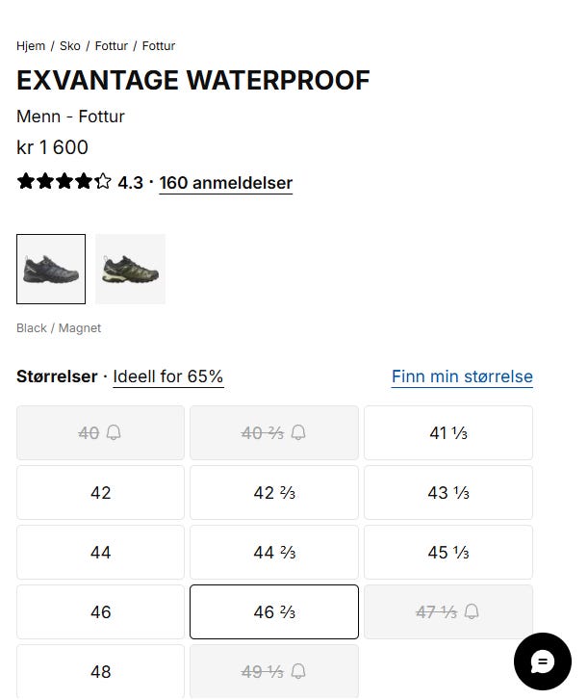Click the Finn min størrelse link

click(x=462, y=376)
